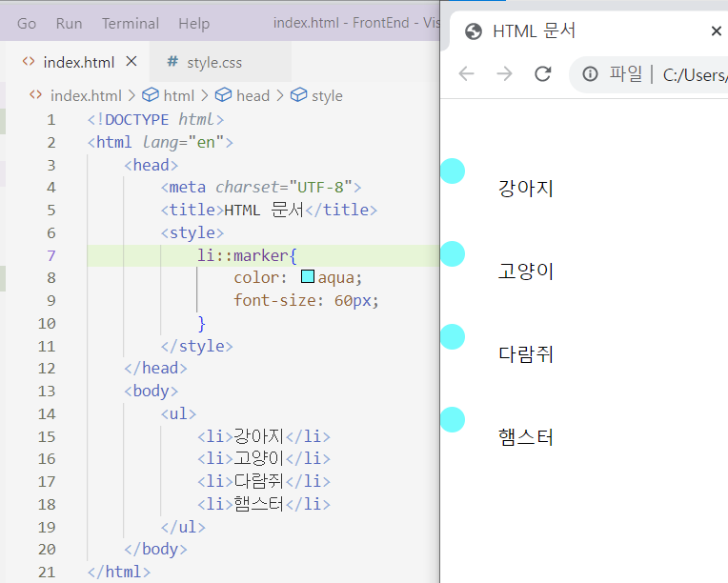Click the browser forward arrow
This screenshot has width=728, height=583.
504,73
